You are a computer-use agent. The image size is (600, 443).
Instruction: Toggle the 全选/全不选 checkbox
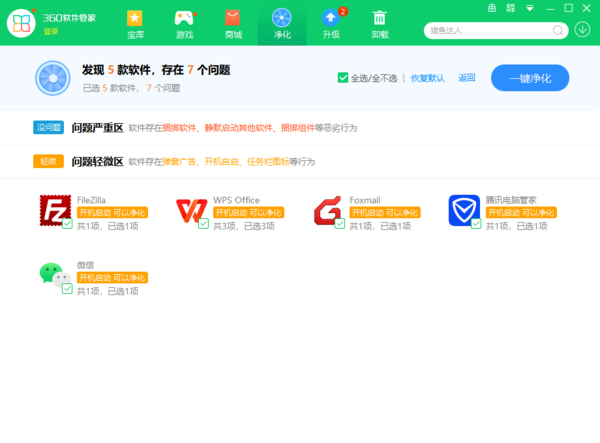coord(343,78)
